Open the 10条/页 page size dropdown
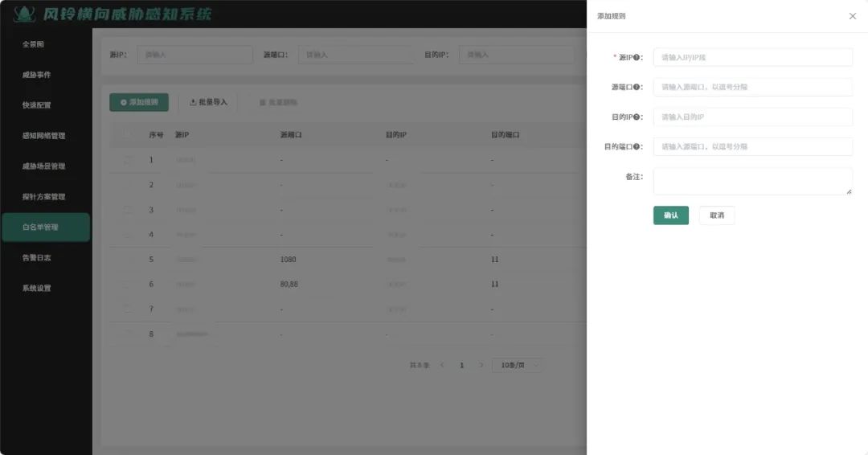 coord(517,365)
